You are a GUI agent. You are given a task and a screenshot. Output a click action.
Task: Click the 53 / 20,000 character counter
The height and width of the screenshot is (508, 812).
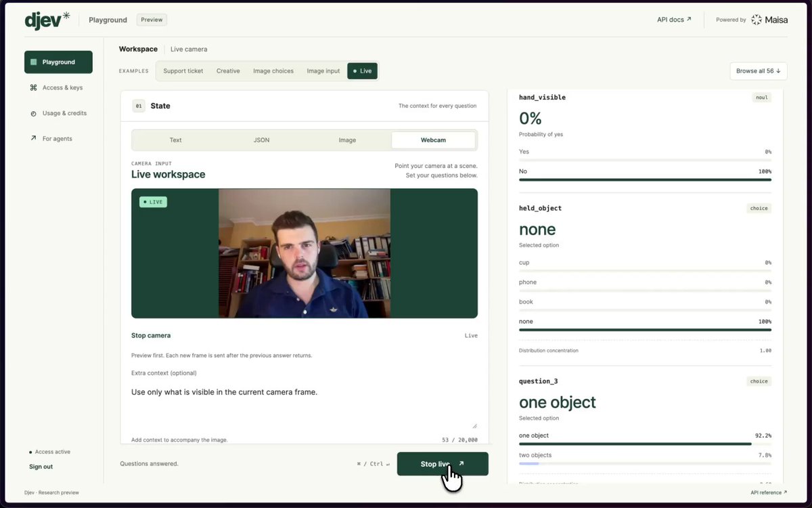(x=459, y=440)
